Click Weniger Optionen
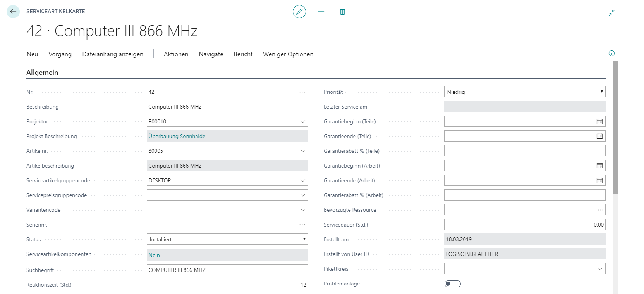The image size is (644, 294). (288, 54)
